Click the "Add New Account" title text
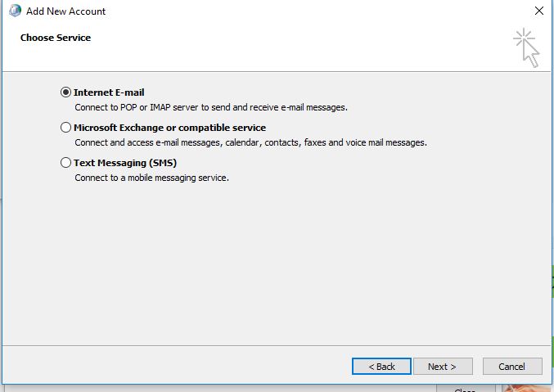The image size is (554, 392). (65, 11)
